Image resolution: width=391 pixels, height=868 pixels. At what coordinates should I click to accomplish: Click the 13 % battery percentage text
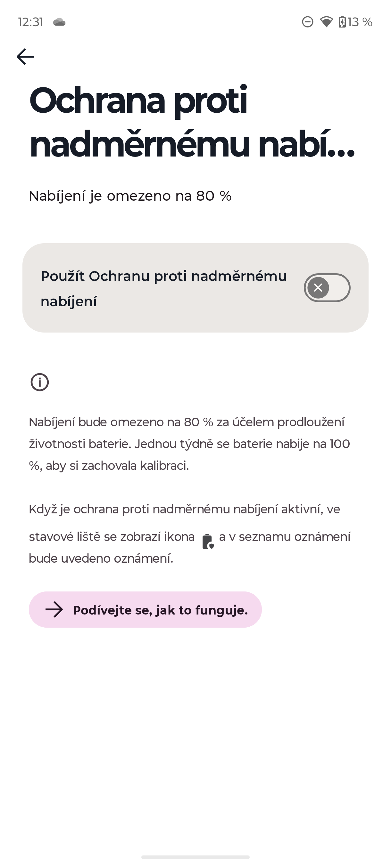(x=360, y=22)
